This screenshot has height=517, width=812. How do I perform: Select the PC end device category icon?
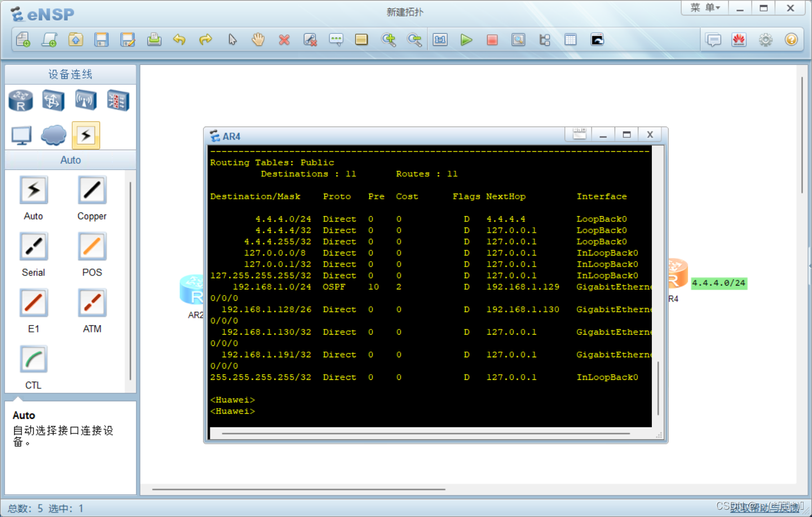point(21,135)
